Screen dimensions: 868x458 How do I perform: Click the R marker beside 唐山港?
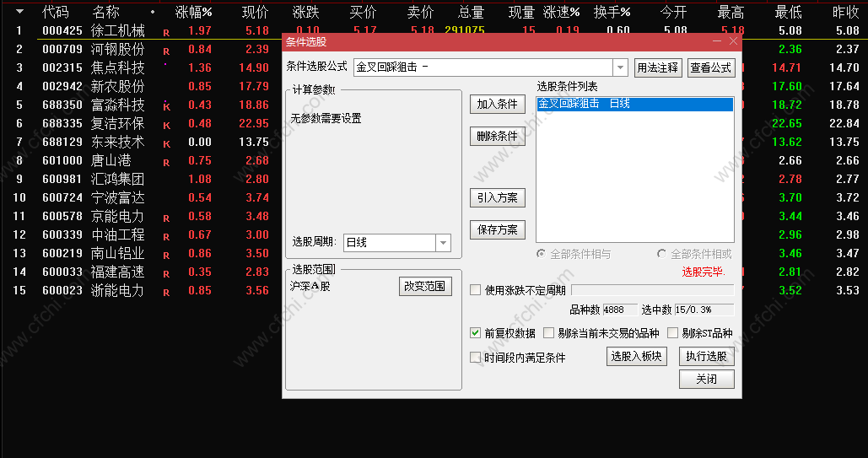point(166,163)
